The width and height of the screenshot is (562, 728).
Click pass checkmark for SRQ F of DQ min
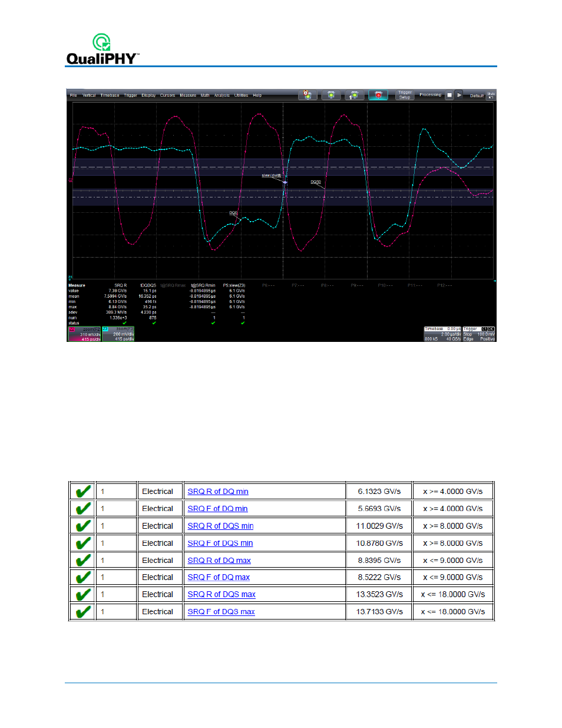coord(83,508)
